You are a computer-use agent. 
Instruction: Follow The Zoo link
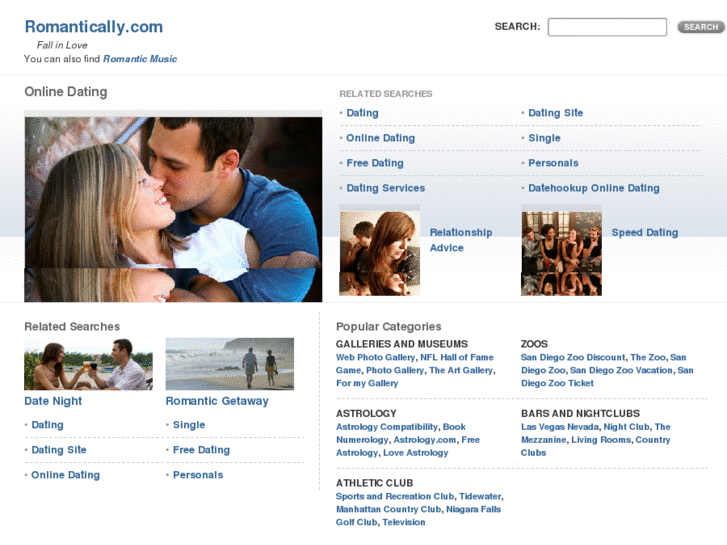[x=648, y=357]
